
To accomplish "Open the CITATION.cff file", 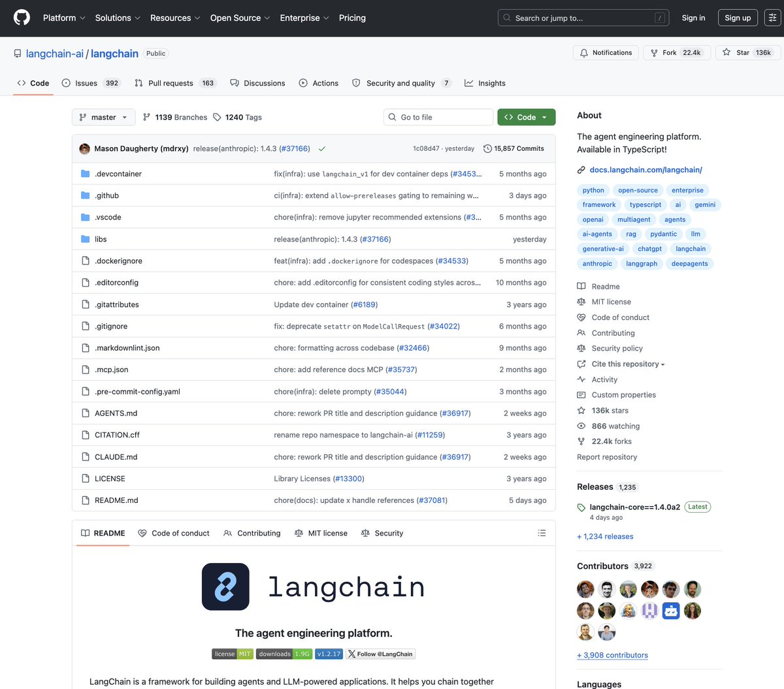I will [117, 435].
